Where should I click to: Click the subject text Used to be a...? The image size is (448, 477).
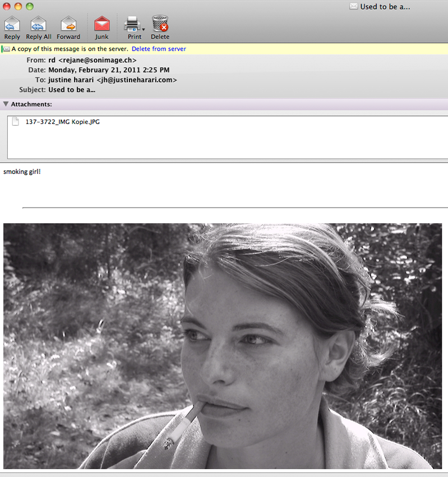[x=72, y=90]
